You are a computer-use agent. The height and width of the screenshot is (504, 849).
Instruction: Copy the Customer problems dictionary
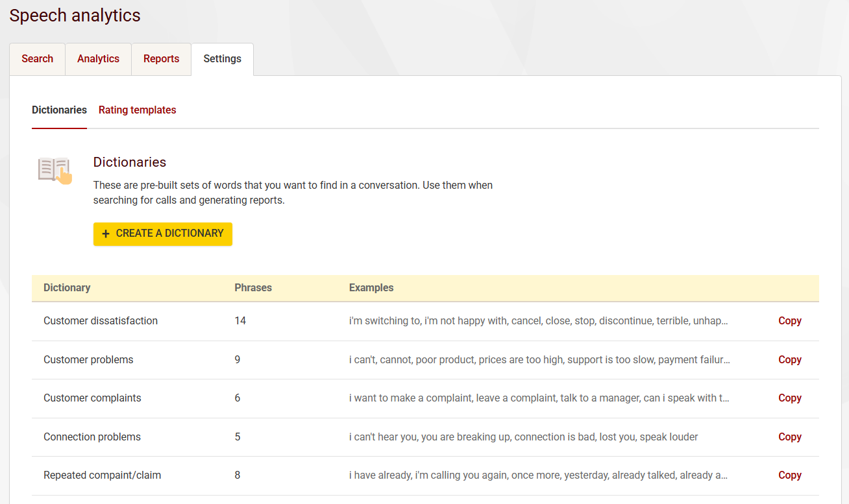click(789, 360)
